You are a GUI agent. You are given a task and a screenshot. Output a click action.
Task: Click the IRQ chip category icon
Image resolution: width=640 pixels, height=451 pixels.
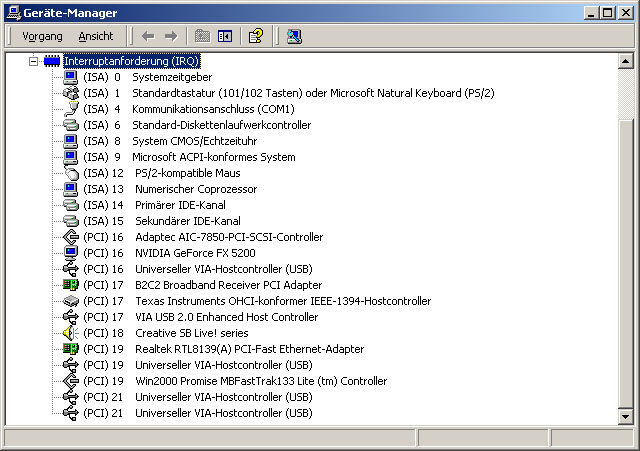pyautogui.click(x=52, y=61)
